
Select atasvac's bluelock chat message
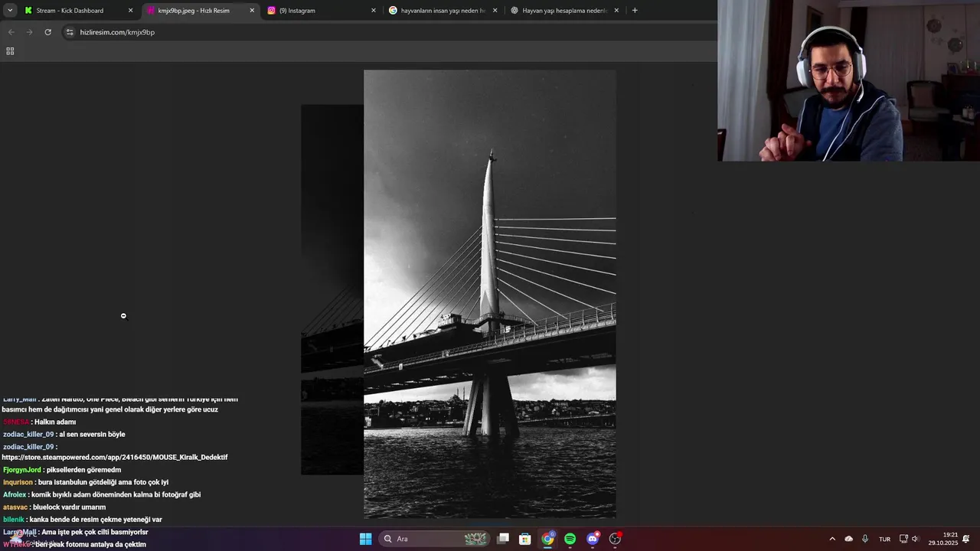point(54,507)
